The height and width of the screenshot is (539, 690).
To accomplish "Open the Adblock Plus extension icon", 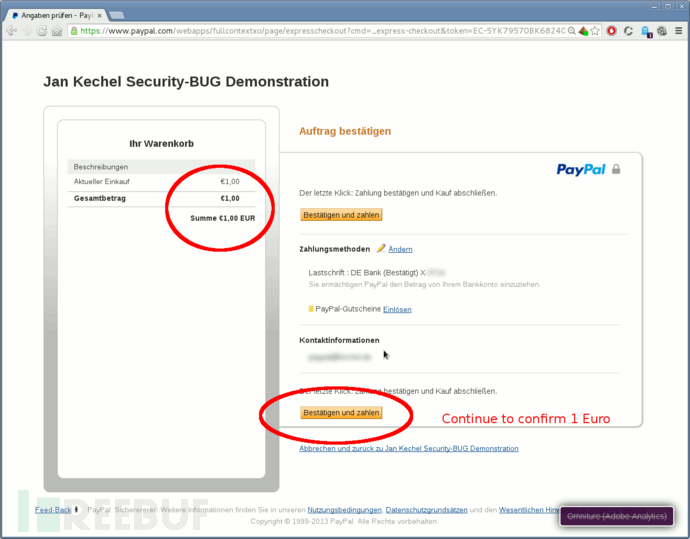I will (x=611, y=31).
